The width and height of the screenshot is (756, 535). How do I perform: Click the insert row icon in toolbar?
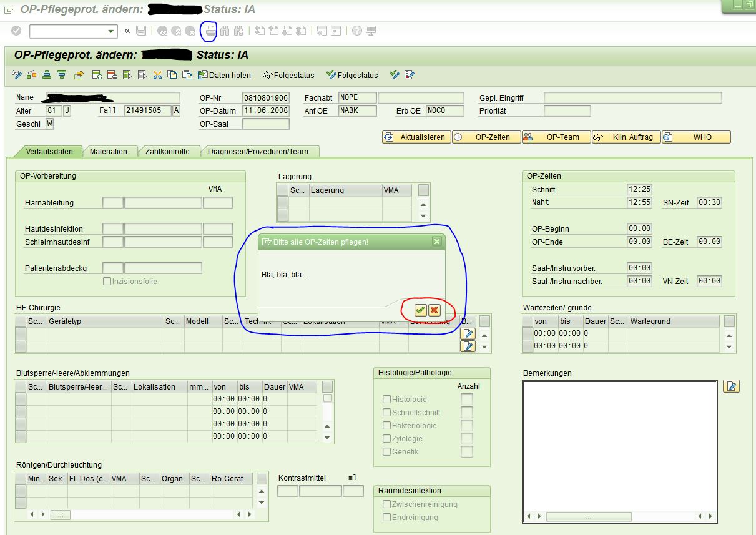pyautogui.click(x=97, y=75)
